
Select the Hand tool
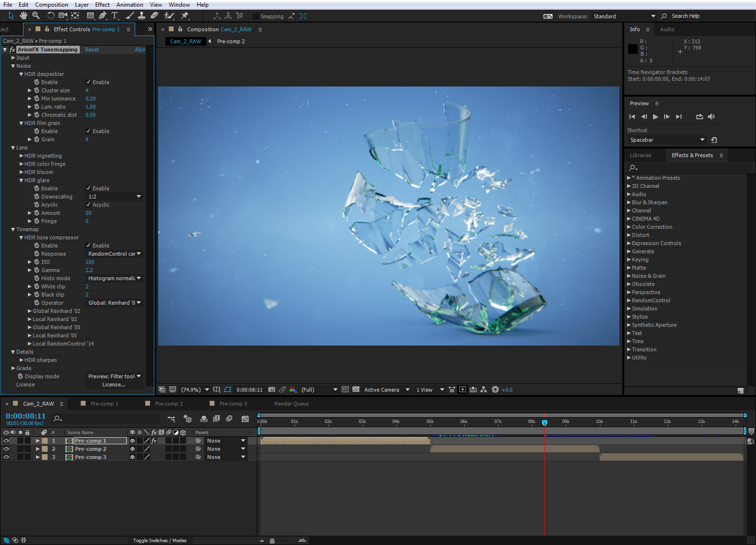pyautogui.click(x=23, y=16)
